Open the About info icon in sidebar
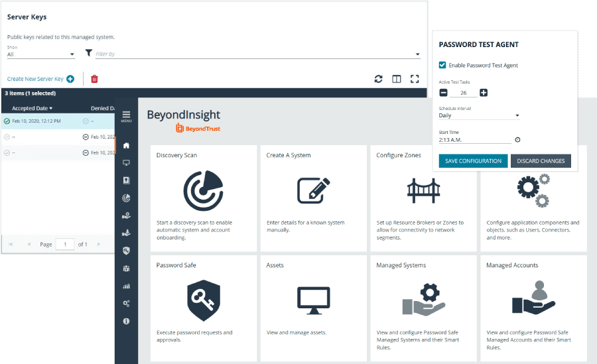The width and height of the screenshot is (597, 364). click(127, 321)
